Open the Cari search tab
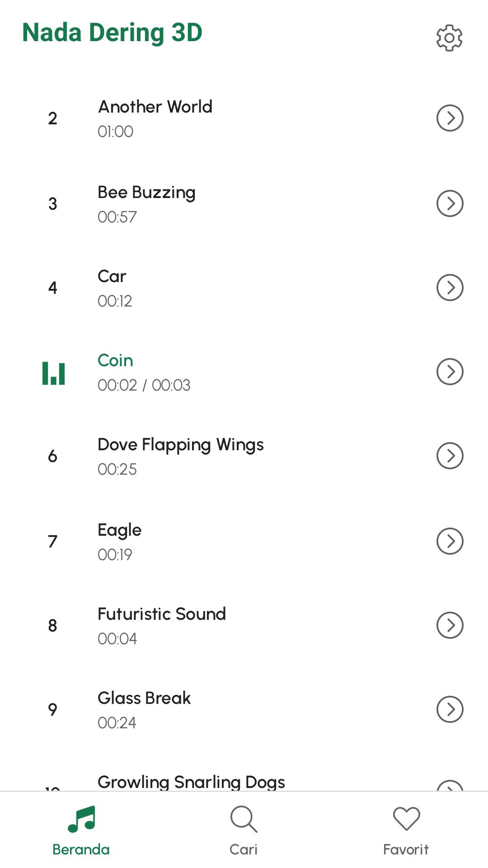Viewport: 488px width, 868px height. click(244, 830)
